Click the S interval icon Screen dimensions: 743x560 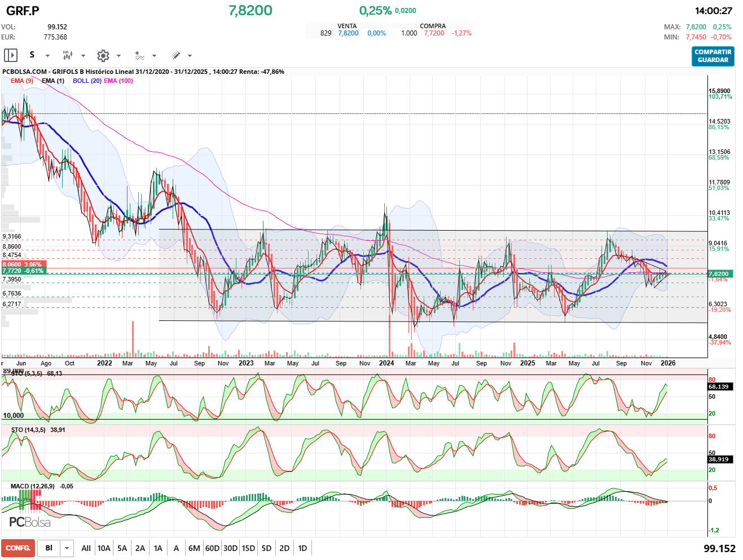[32, 55]
